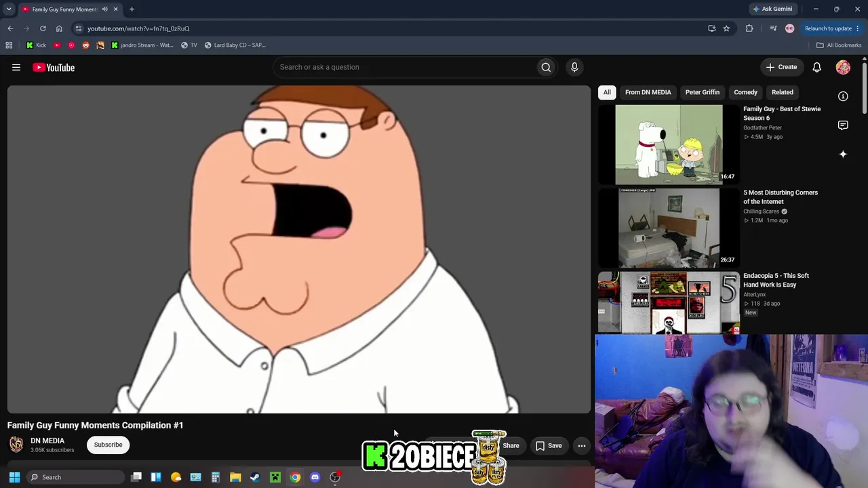868x488 pixels.
Task: Open YouTube notifications bell
Action: 817,67
